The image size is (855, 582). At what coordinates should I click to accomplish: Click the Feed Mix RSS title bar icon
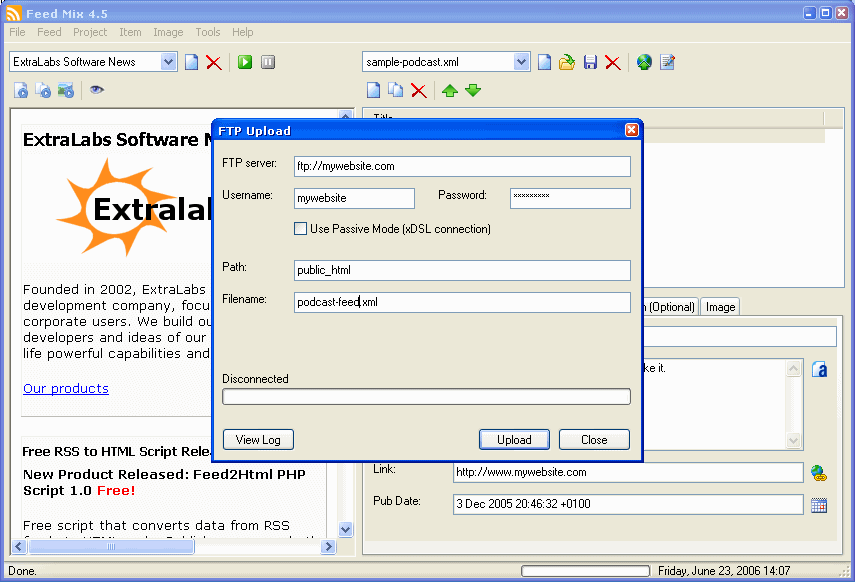pyautogui.click(x=14, y=13)
